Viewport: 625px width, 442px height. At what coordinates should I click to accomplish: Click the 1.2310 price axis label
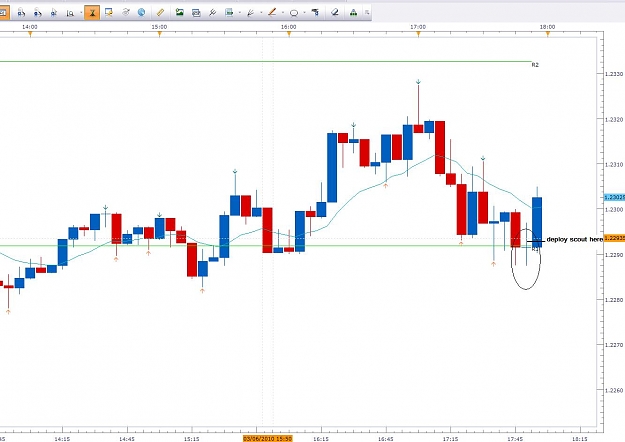point(614,164)
